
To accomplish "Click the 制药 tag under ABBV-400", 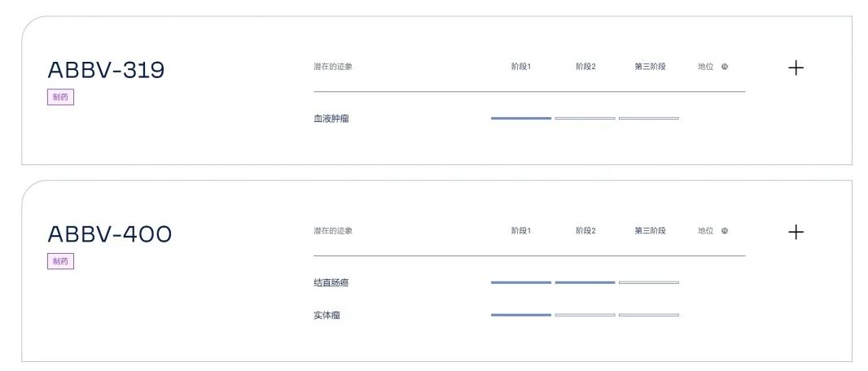I will [60, 261].
